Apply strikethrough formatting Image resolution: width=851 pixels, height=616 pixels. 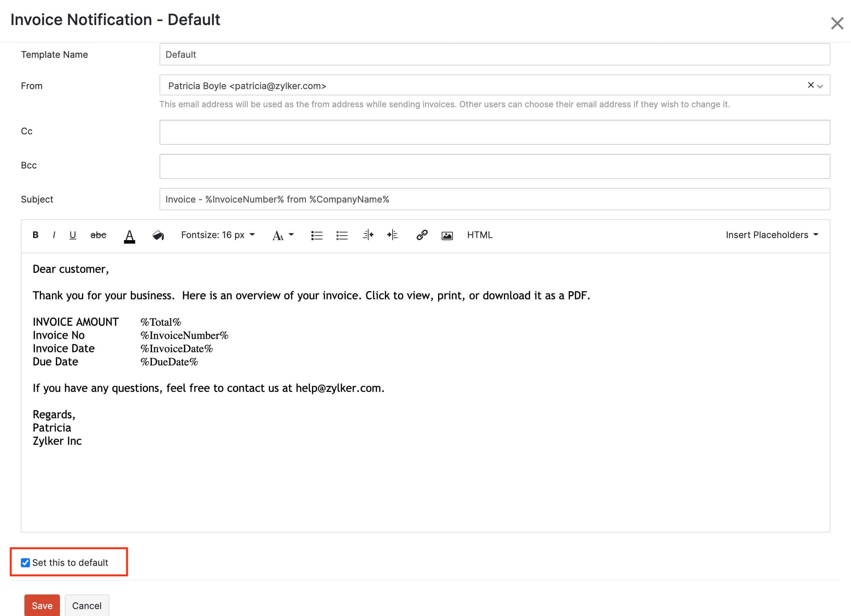click(x=98, y=235)
